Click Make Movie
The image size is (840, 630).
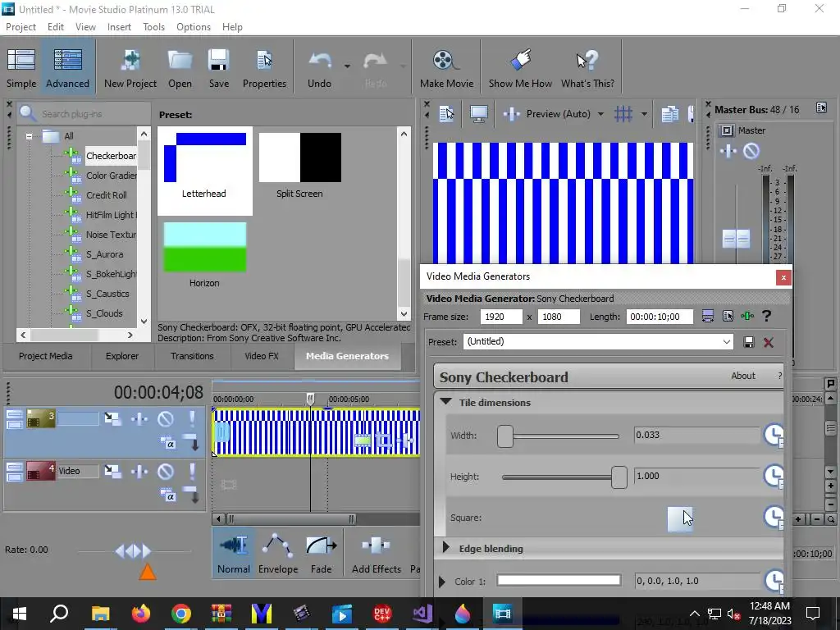coord(446,68)
